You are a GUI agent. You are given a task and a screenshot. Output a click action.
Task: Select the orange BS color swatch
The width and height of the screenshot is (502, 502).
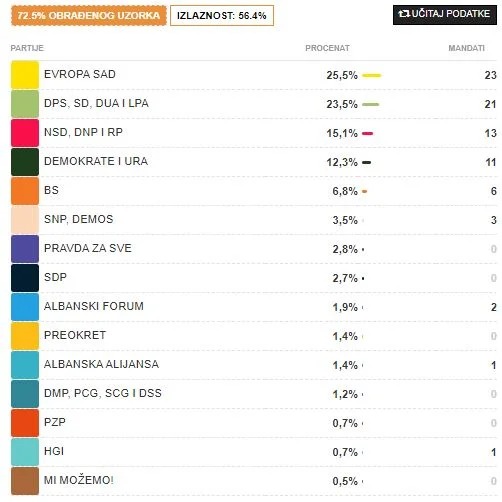[25, 191]
